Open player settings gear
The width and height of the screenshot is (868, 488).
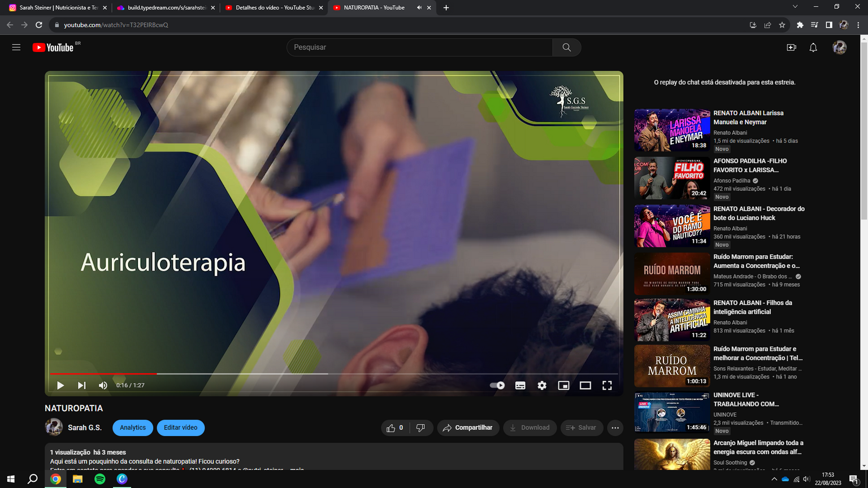(542, 385)
